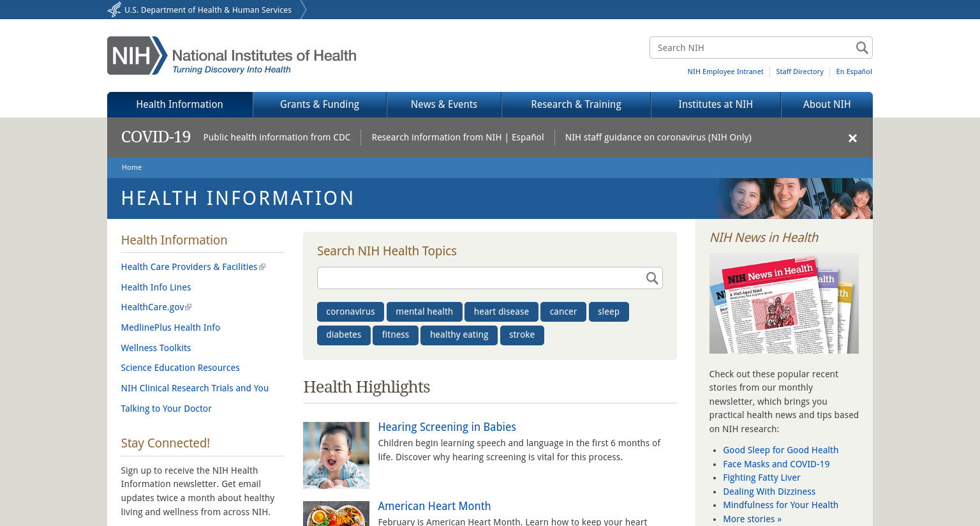
Task: Click the Home breadcrumb link
Action: [x=132, y=167]
